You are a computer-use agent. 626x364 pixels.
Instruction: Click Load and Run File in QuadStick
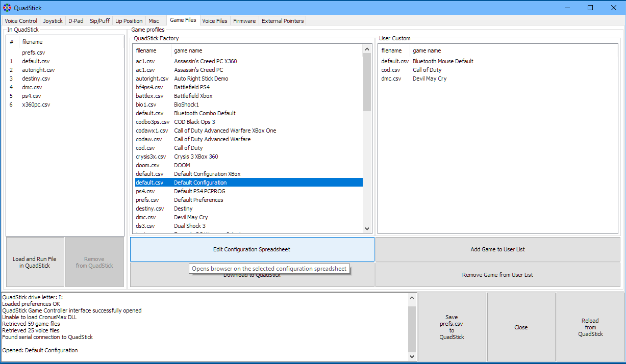pyautogui.click(x=35, y=262)
